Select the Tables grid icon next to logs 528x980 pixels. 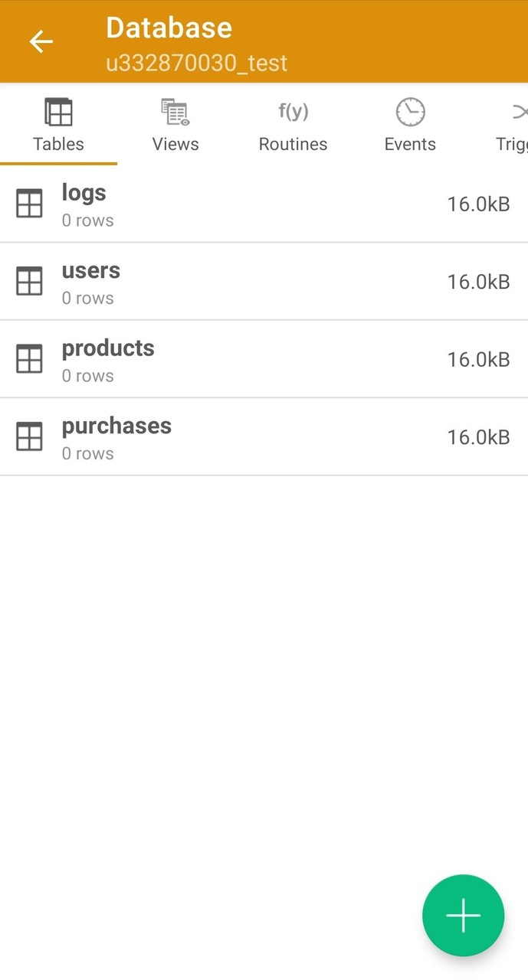click(x=29, y=204)
